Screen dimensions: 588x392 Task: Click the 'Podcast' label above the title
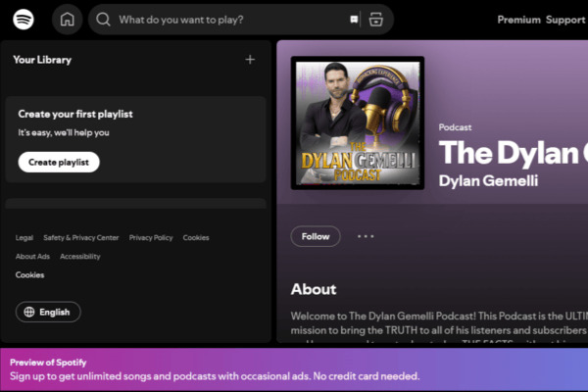455,127
